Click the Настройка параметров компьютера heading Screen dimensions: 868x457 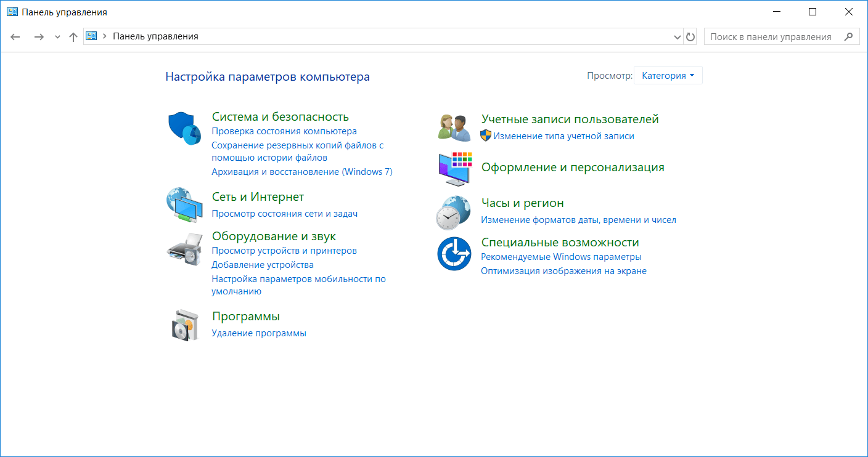[268, 77]
